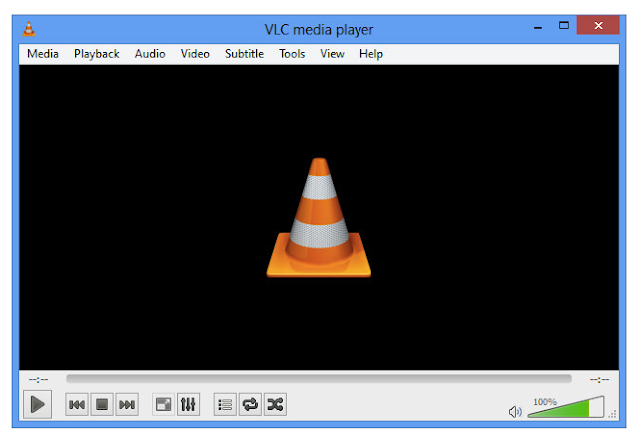Maximize the VLC window
The height and width of the screenshot is (436, 640).
click(564, 26)
